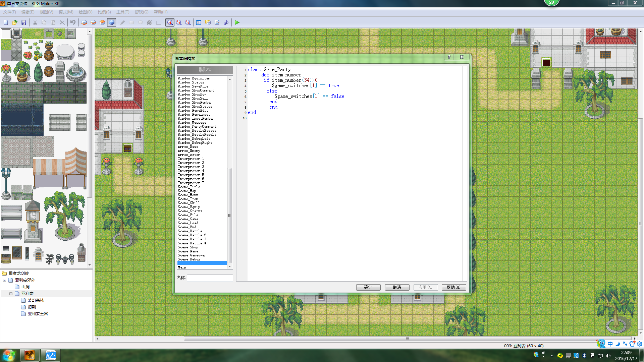Save the project with floppy icon
The image size is (644, 362).
click(x=24, y=22)
